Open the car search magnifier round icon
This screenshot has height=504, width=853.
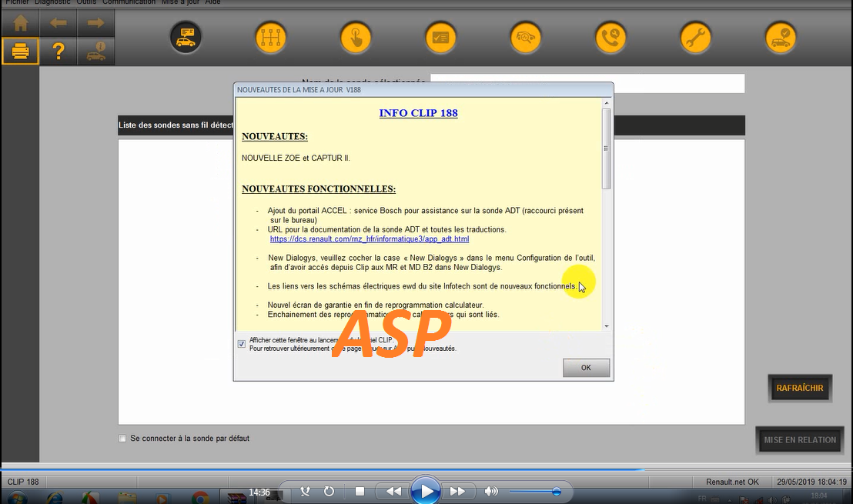click(x=526, y=38)
